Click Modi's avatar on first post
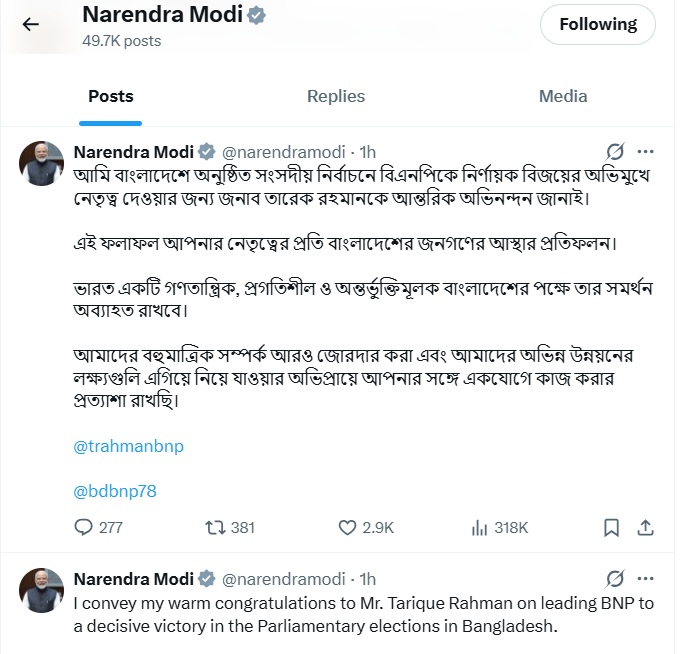This screenshot has width=694, height=654. (42, 163)
